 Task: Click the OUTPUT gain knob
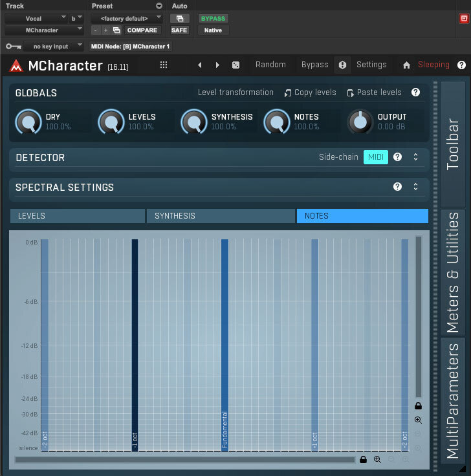point(360,122)
